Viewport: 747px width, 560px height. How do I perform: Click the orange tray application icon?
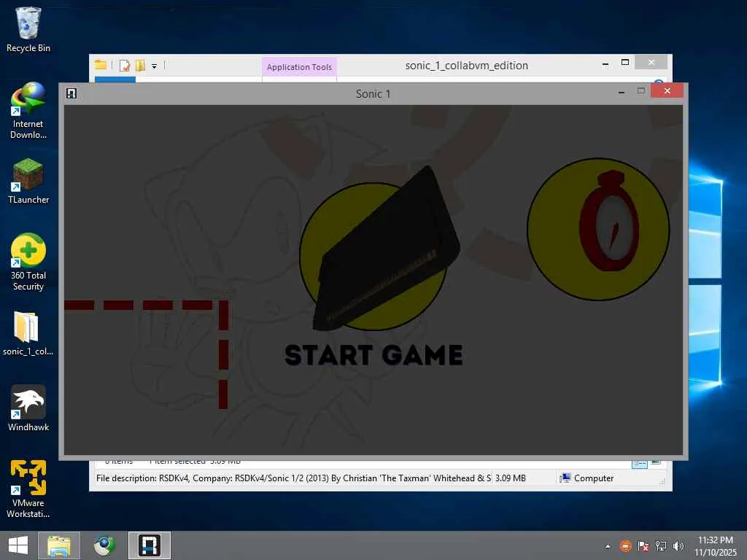[x=625, y=545]
